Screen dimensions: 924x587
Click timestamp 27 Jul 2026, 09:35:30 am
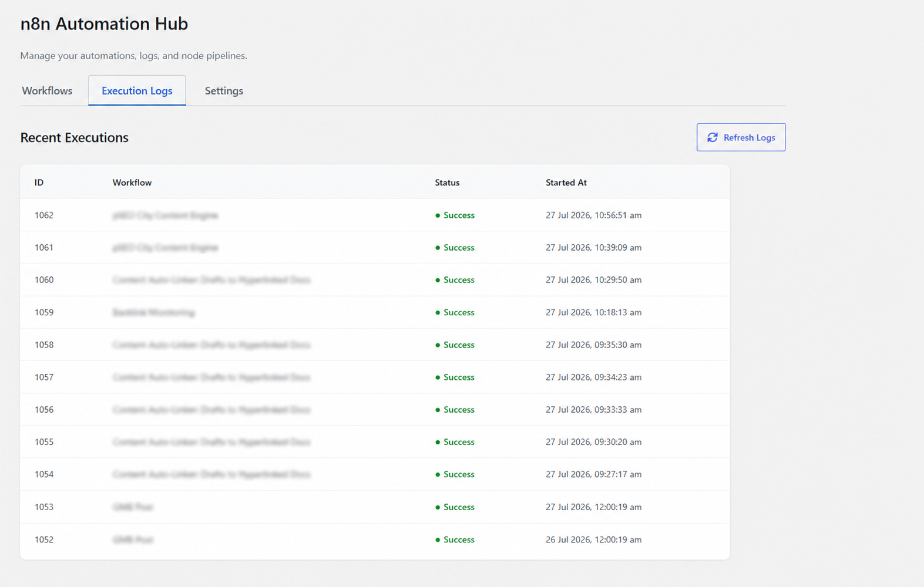pyautogui.click(x=593, y=345)
